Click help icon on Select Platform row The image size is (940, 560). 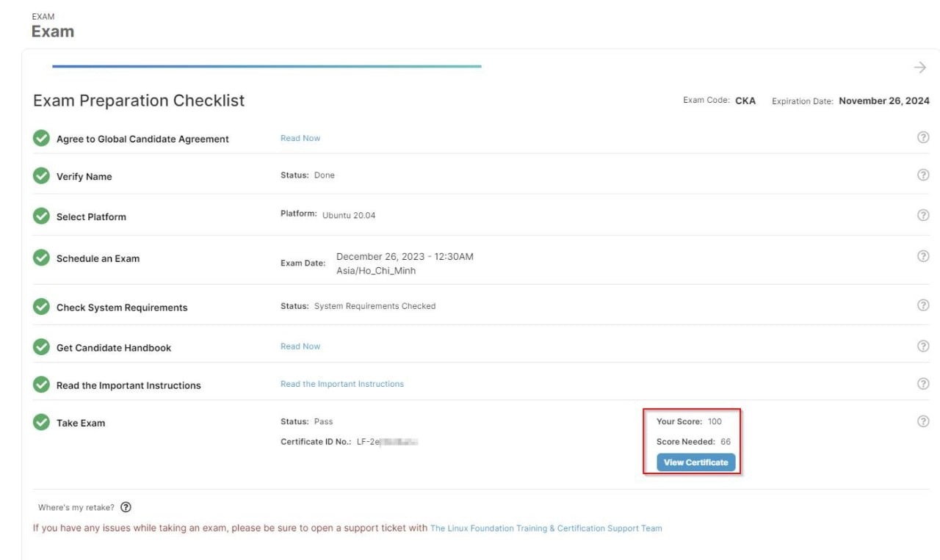[x=923, y=215]
